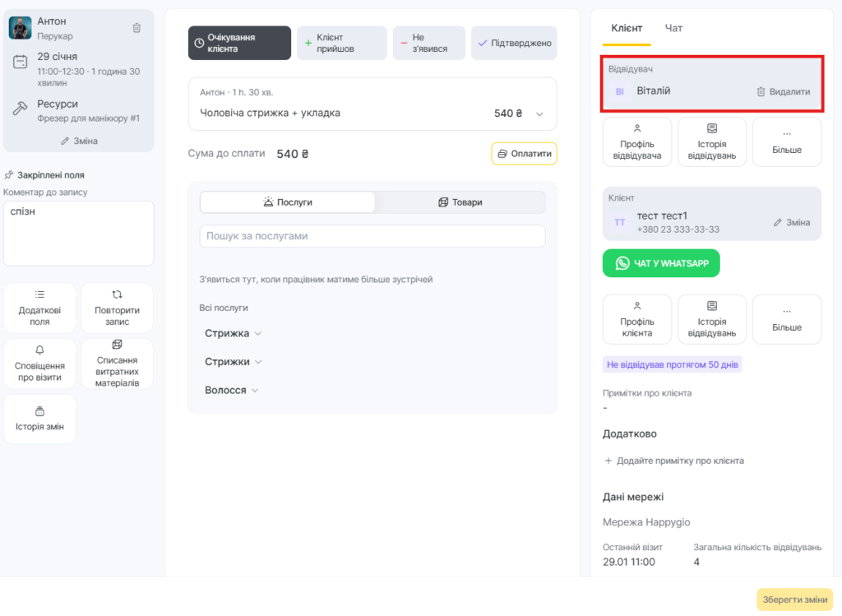Viewport: 842px width, 616px height.
Task: Click the trash icon next to Антон
Action: (x=136, y=28)
